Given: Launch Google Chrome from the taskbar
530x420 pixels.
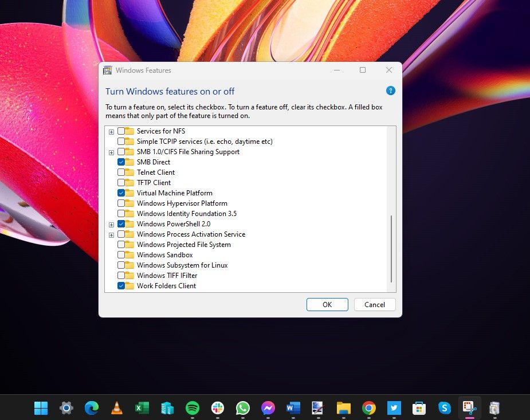Looking at the screenshot, I should point(368,408).
